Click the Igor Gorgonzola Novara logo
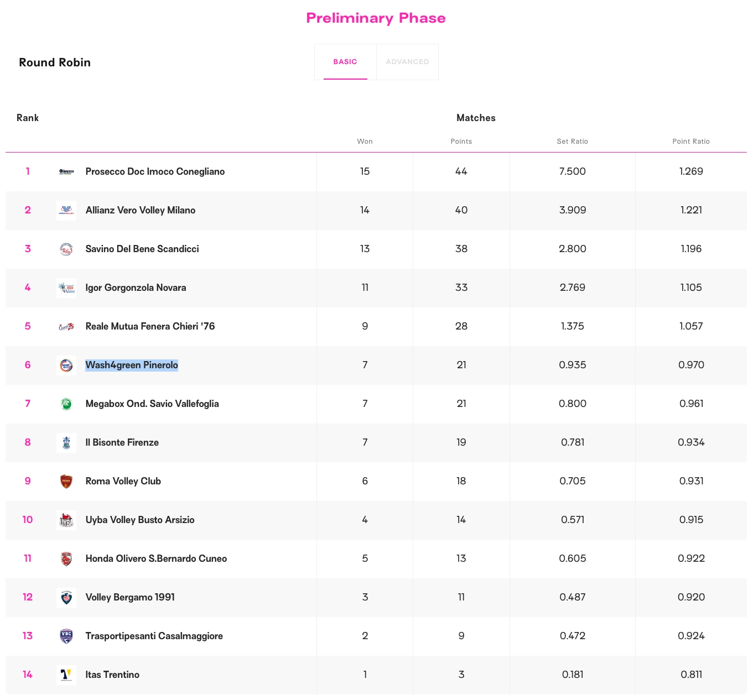The height and width of the screenshot is (700, 748). click(66, 288)
